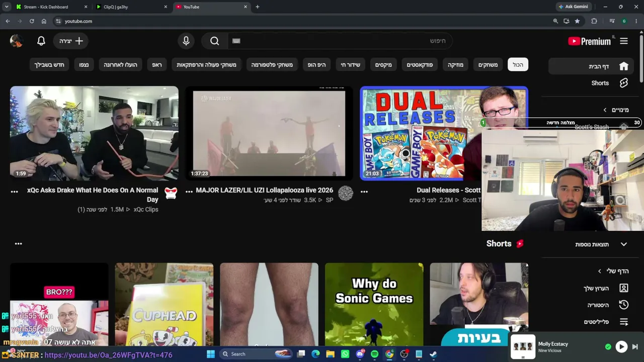Open options for the Dual Releases video
The image size is (644, 362).
364,192
